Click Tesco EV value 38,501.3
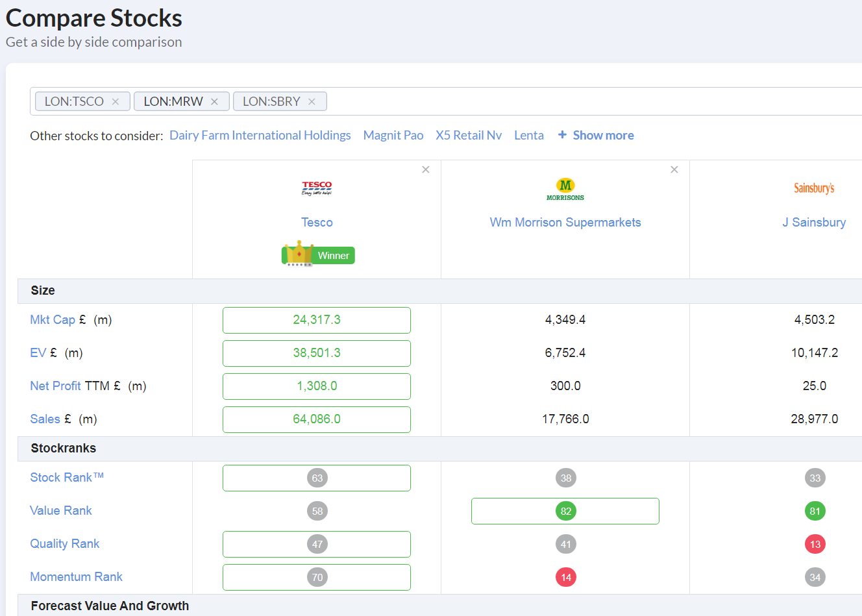The height and width of the screenshot is (616, 862). (317, 353)
